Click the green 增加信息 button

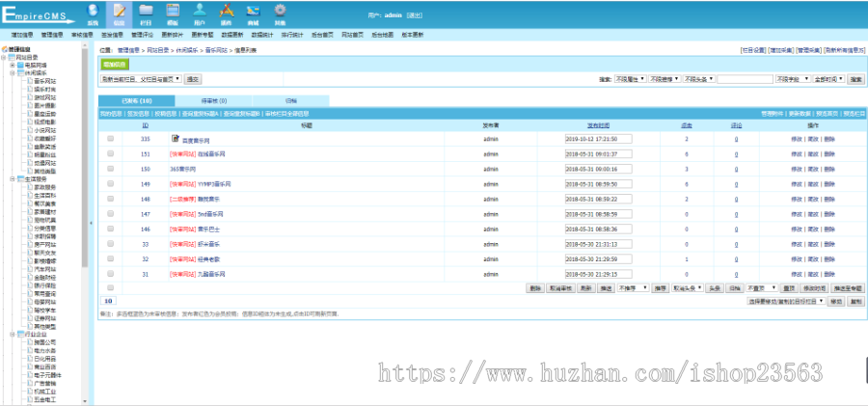pos(115,65)
